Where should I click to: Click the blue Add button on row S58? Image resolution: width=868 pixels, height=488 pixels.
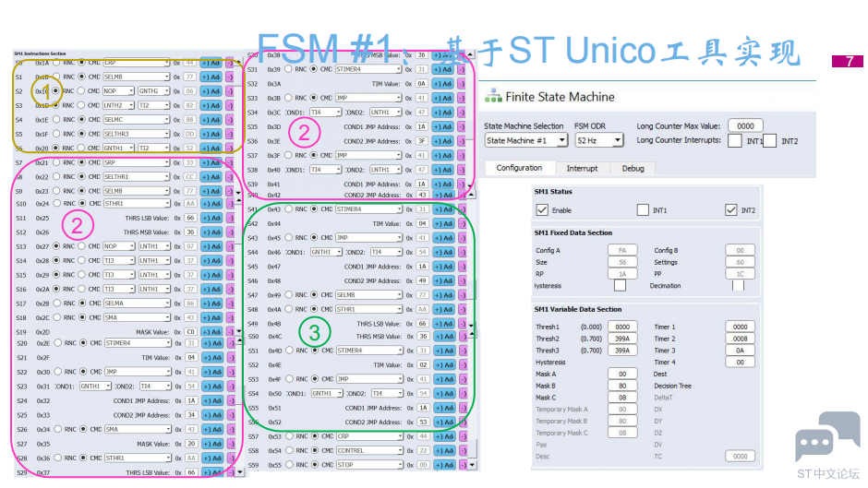click(444, 450)
